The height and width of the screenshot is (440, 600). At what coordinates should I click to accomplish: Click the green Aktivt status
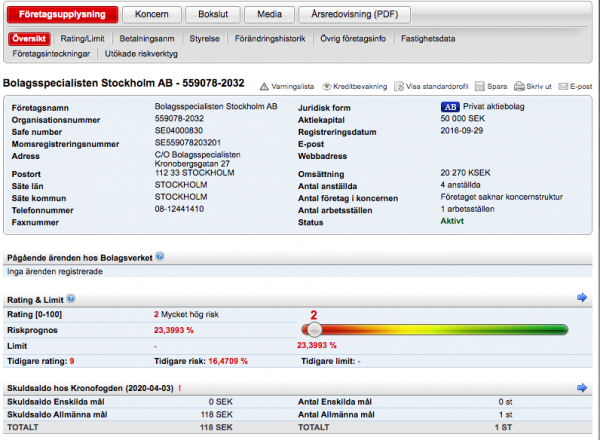pos(452,221)
